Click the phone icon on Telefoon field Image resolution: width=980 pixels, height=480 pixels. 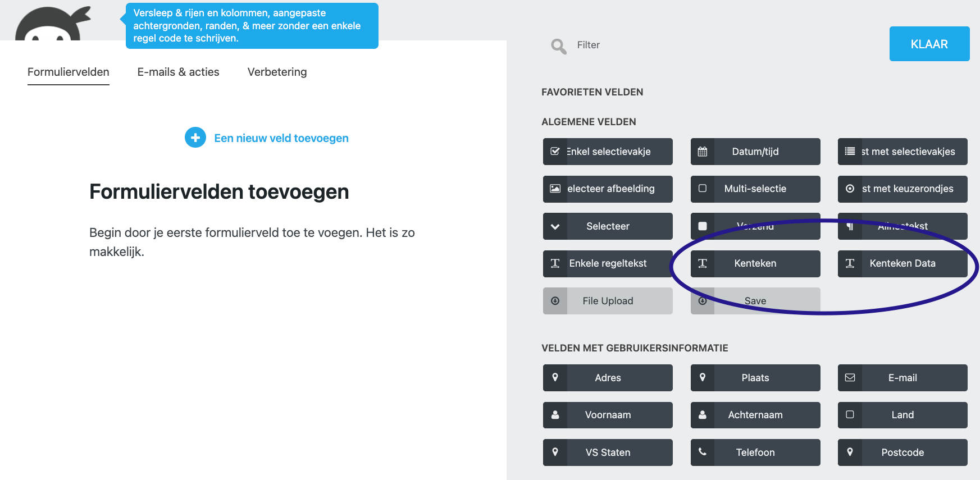[x=703, y=452]
